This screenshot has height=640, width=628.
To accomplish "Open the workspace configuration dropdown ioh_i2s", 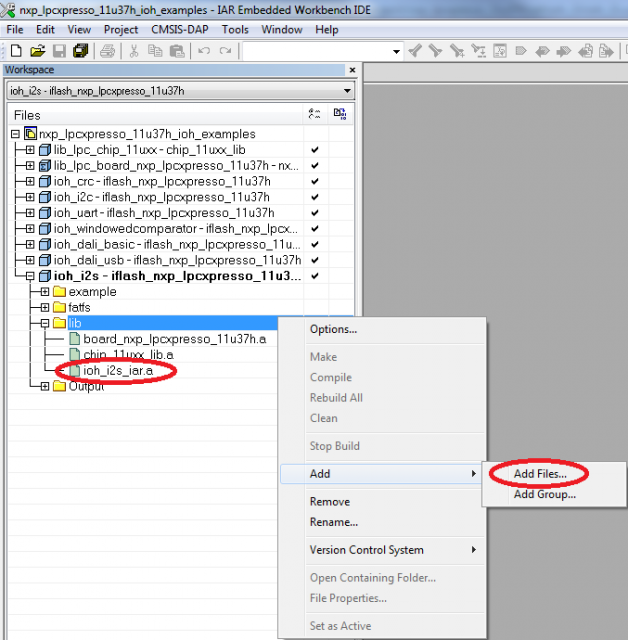I will click(347, 91).
